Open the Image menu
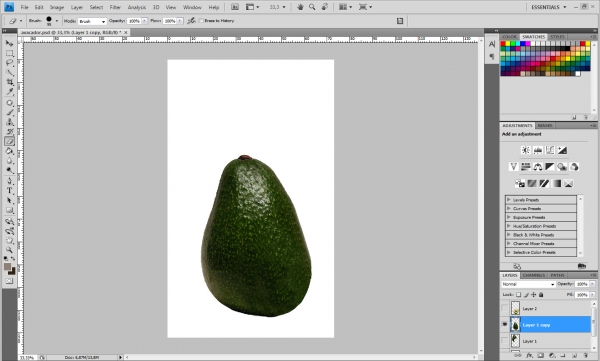 [57, 7]
